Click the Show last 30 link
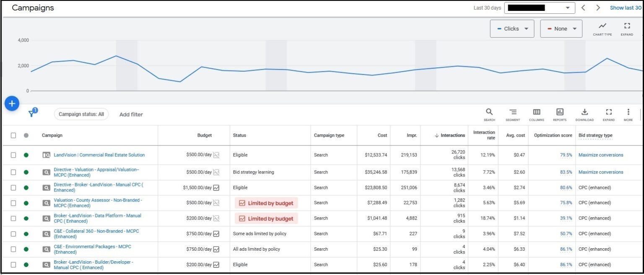 pos(625,8)
